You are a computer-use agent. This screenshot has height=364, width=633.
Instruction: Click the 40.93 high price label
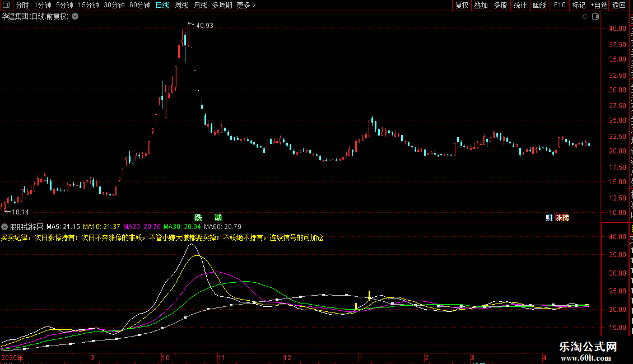pyautogui.click(x=204, y=25)
